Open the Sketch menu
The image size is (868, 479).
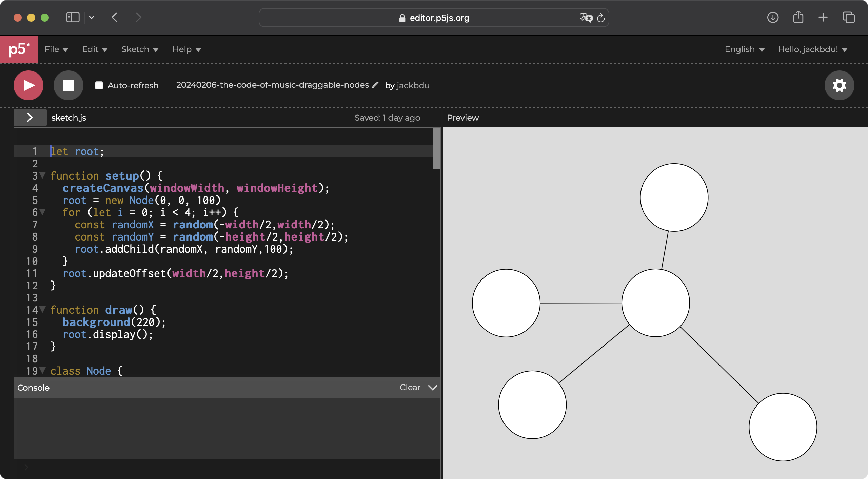[x=140, y=49]
